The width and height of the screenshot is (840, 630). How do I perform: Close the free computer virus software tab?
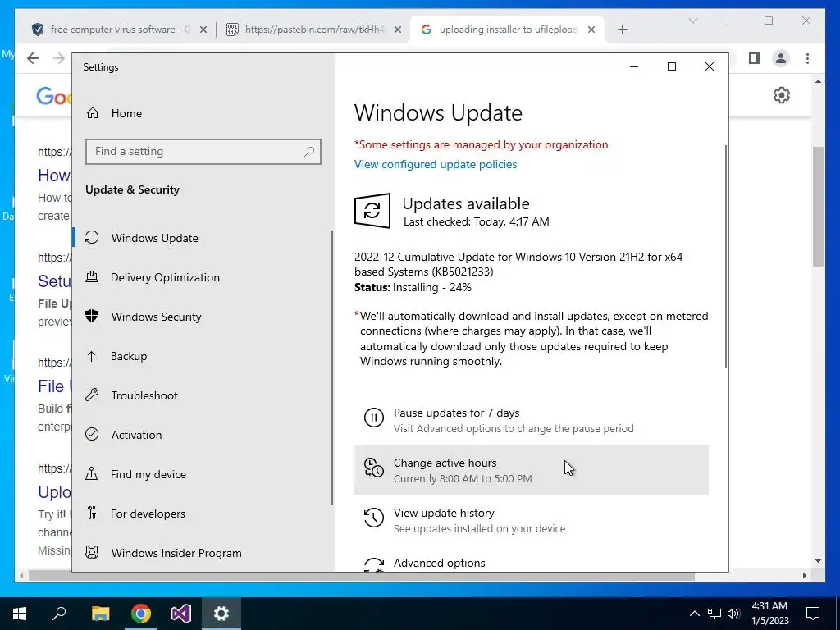[x=203, y=30]
